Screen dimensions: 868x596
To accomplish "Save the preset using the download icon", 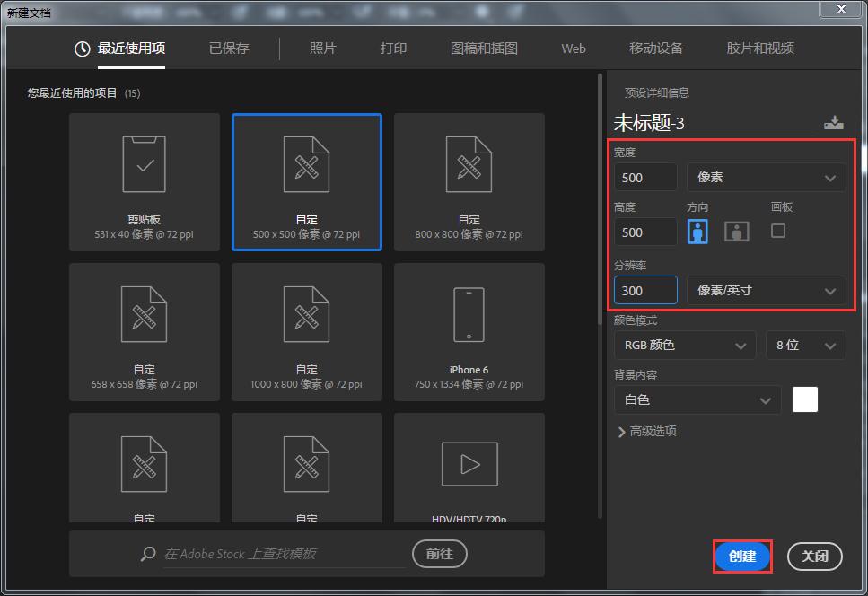I will (x=834, y=120).
